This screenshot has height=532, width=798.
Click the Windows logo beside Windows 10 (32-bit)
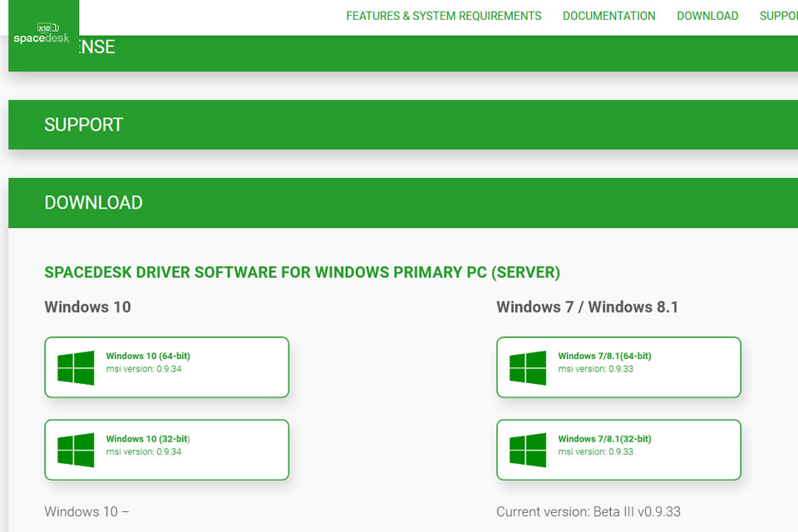point(76,450)
